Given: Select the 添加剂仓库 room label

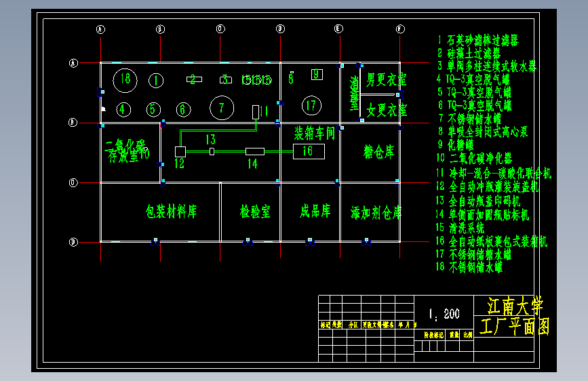Looking at the screenshot, I should pos(376,213).
